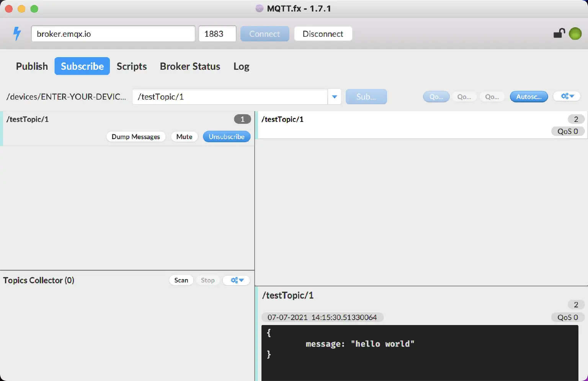Start scanning in Topics Collector
588x381 pixels.
coord(181,280)
